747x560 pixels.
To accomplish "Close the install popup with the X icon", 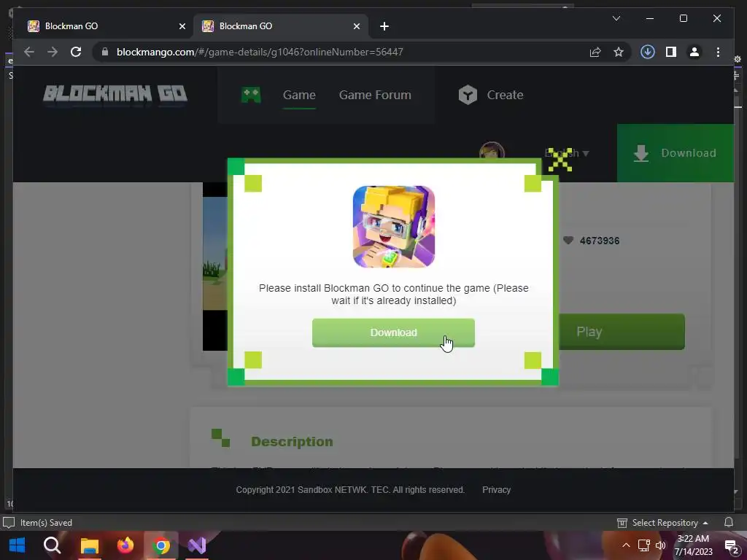I will 560,160.
